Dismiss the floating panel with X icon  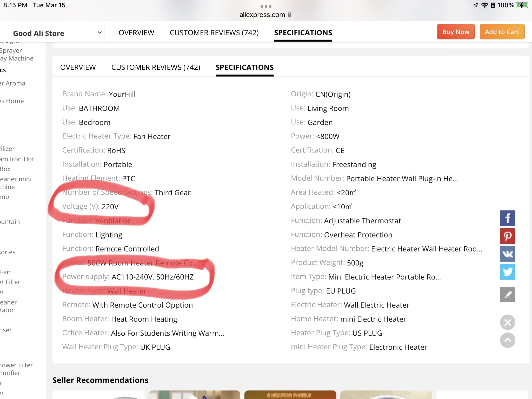coord(507,322)
